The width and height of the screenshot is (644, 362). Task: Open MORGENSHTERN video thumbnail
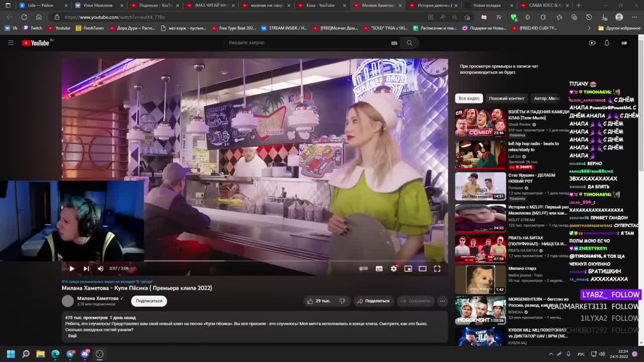(x=480, y=310)
